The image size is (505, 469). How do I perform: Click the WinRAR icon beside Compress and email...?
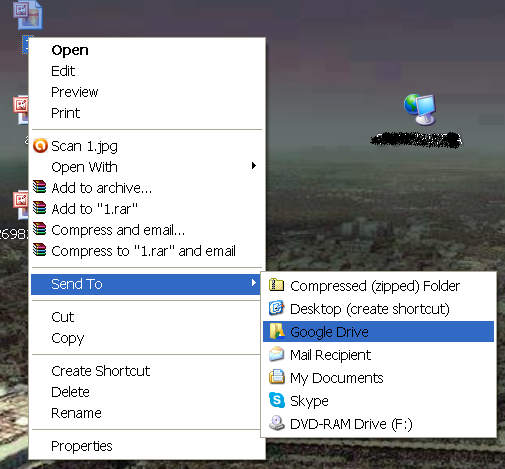[40, 229]
